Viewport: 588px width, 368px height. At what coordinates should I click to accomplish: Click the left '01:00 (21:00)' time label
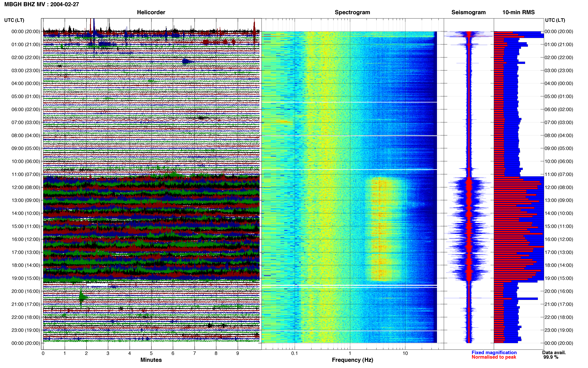click(26, 44)
